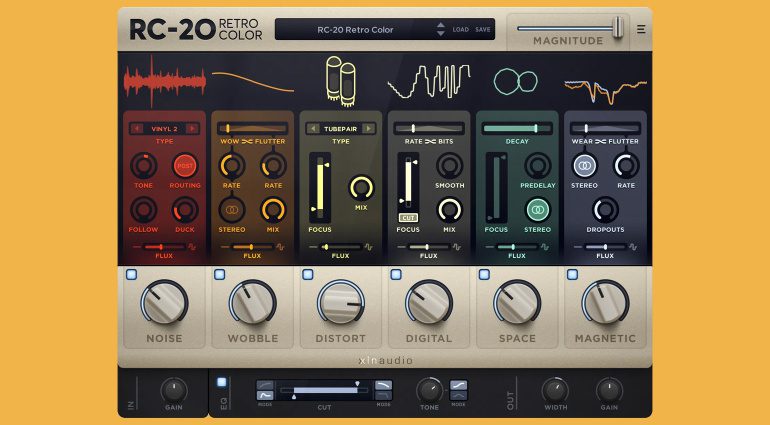The image size is (770, 425).
Task: Open the hamburger menu at top right
Action: tap(641, 29)
